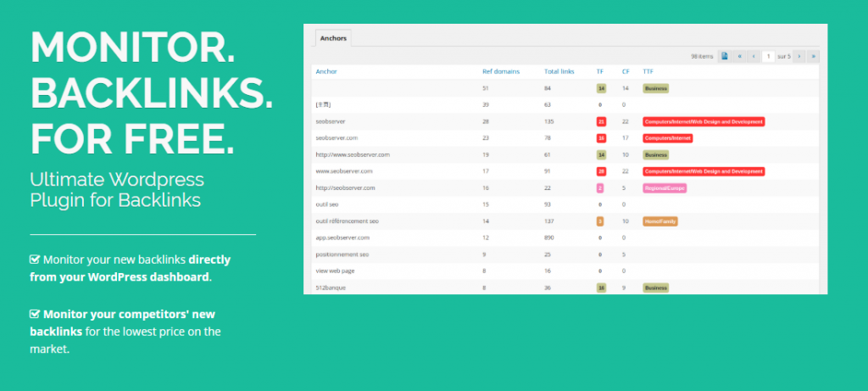Click the 'www.seobserver.com' anchor text
The width and height of the screenshot is (868, 391).
(344, 171)
